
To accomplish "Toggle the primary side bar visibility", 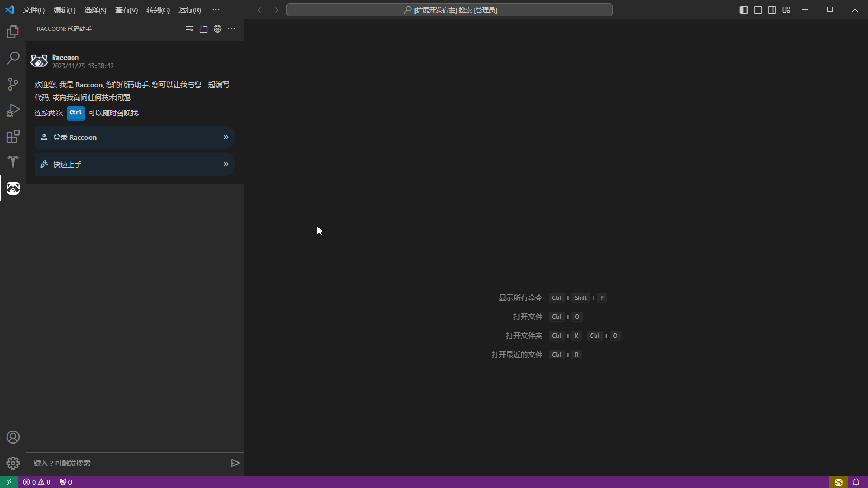I will (744, 10).
